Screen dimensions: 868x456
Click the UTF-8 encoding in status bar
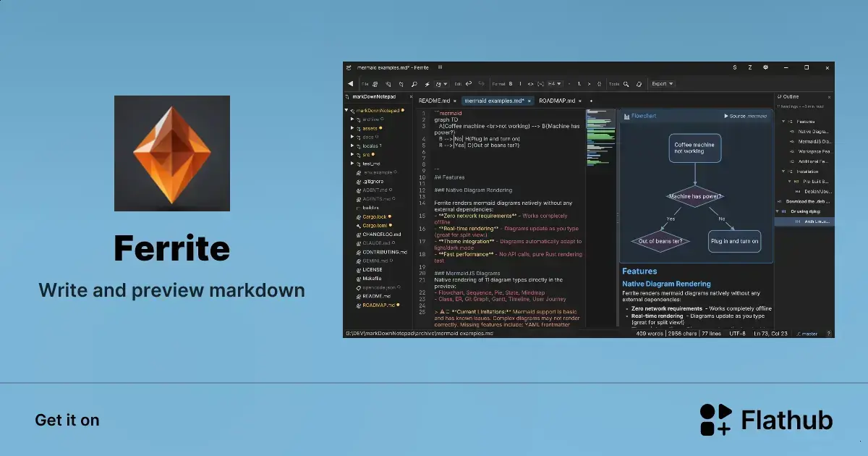click(x=738, y=334)
